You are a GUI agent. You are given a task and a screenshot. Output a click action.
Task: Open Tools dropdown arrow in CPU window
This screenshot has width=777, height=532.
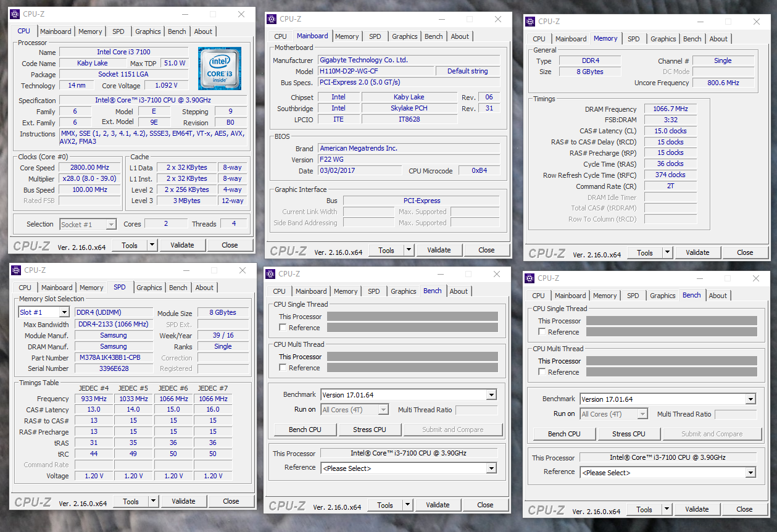pos(152,245)
